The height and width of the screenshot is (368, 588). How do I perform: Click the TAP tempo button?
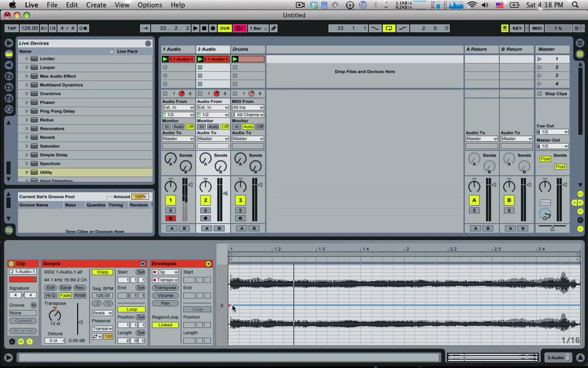(12, 28)
